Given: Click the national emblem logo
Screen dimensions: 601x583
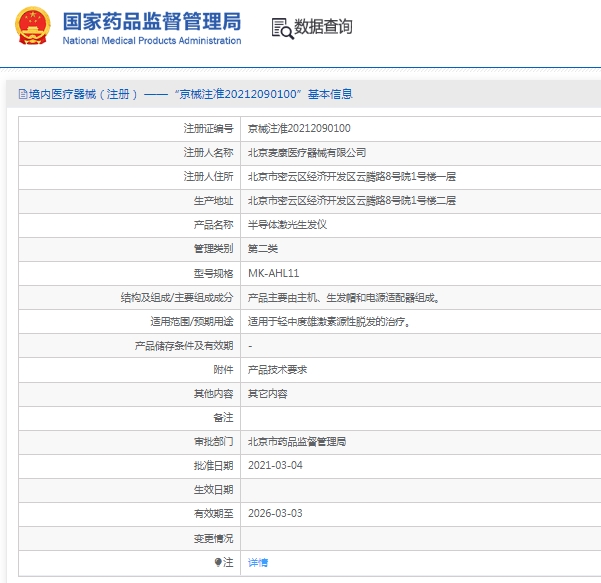Looking at the screenshot, I should (x=33, y=26).
